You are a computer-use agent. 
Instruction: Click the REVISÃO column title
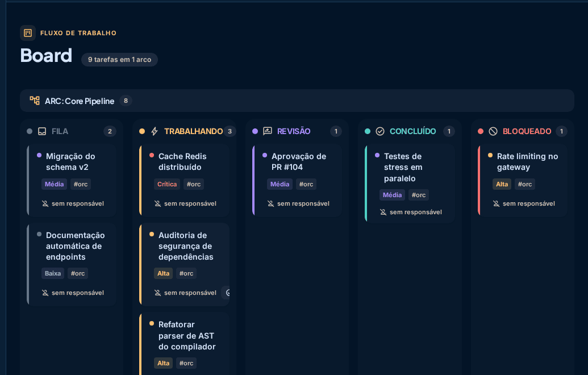tap(294, 131)
